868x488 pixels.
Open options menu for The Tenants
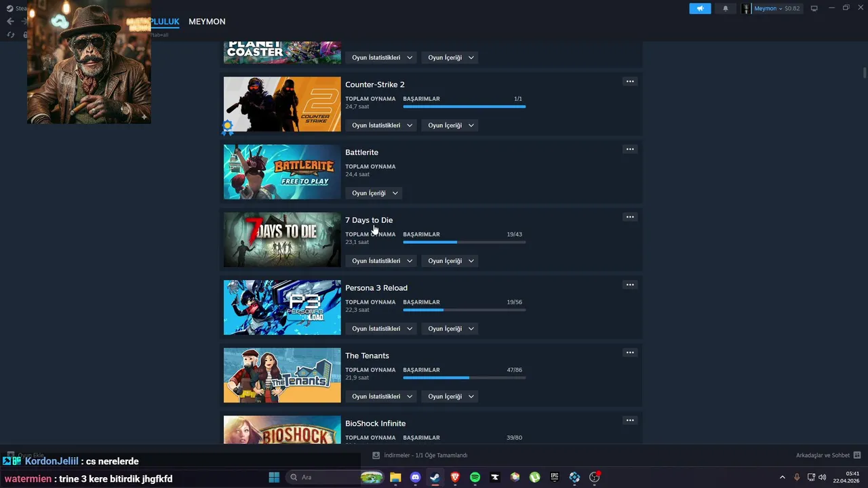[x=630, y=352]
